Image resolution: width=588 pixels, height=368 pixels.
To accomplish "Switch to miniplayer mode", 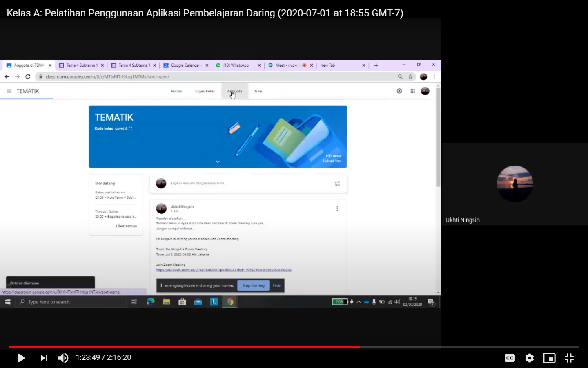I will pyautogui.click(x=549, y=358).
